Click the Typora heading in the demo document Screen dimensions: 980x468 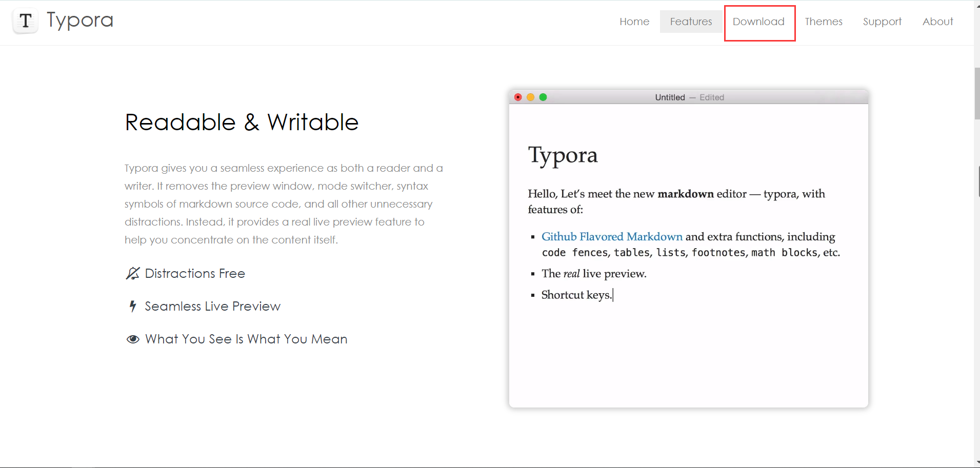click(x=563, y=155)
